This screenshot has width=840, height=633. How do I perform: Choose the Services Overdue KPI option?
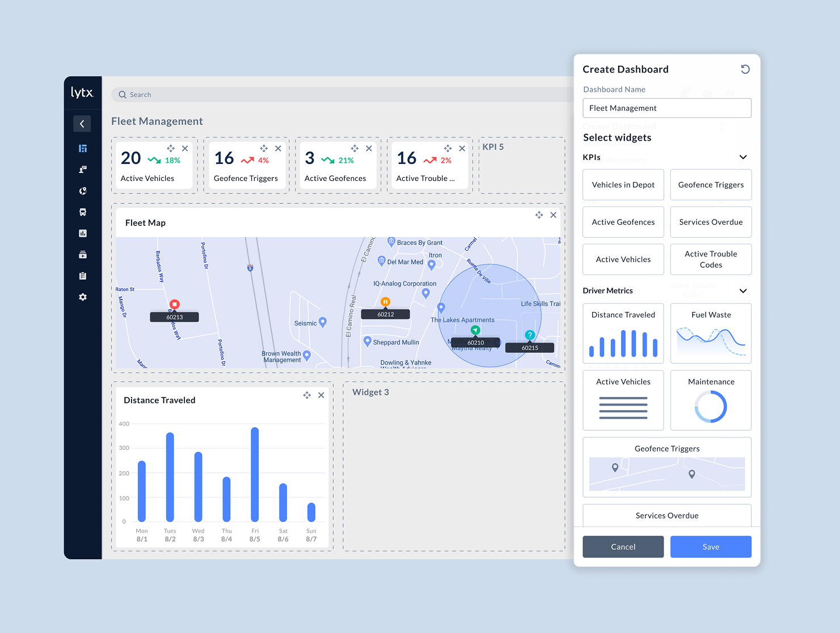point(711,222)
